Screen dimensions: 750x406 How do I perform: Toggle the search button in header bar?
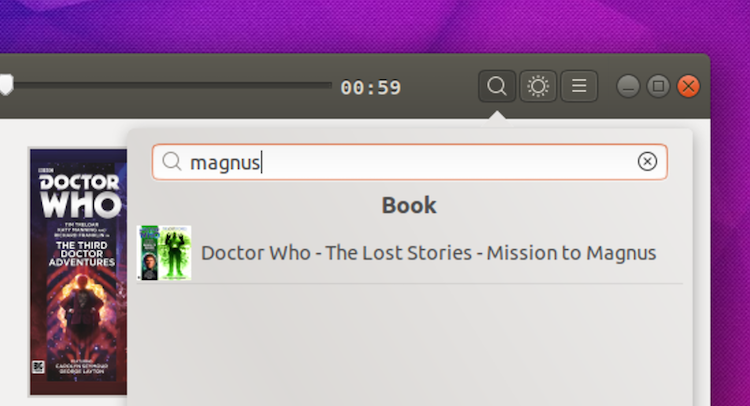point(497,87)
